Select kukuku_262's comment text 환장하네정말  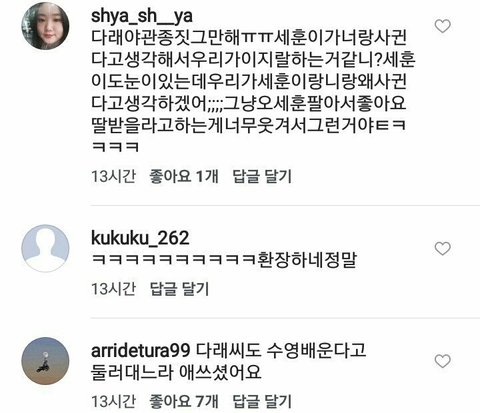[x=307, y=260]
